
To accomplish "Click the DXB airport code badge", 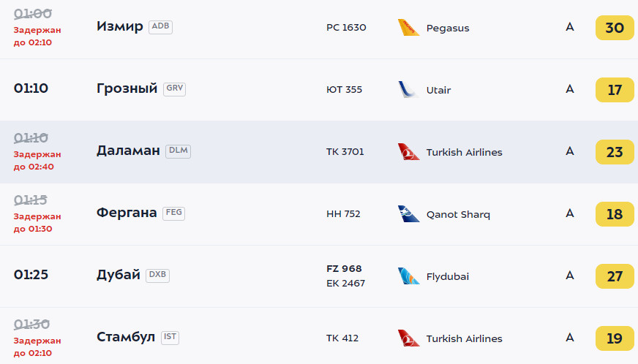I will [157, 275].
